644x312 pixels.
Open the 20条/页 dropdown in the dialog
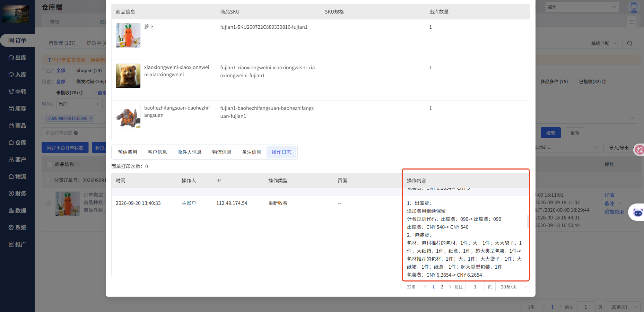click(513, 287)
